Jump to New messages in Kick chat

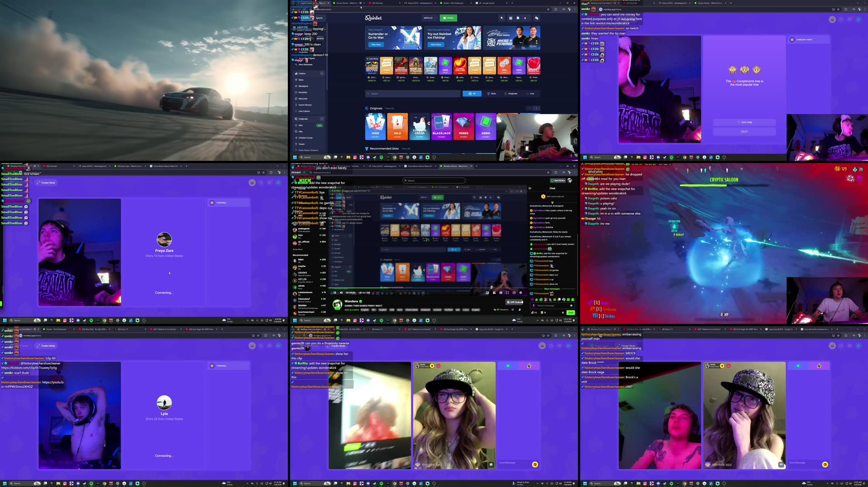click(x=552, y=289)
